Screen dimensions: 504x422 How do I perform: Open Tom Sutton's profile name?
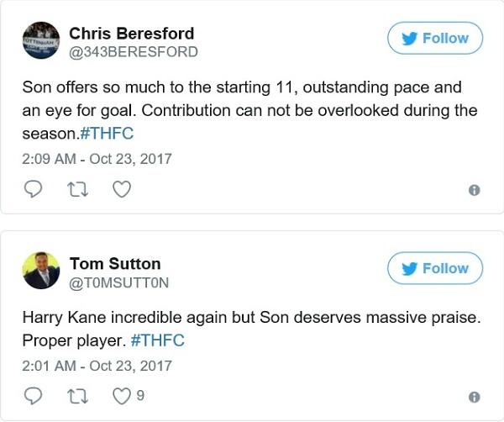(115, 264)
